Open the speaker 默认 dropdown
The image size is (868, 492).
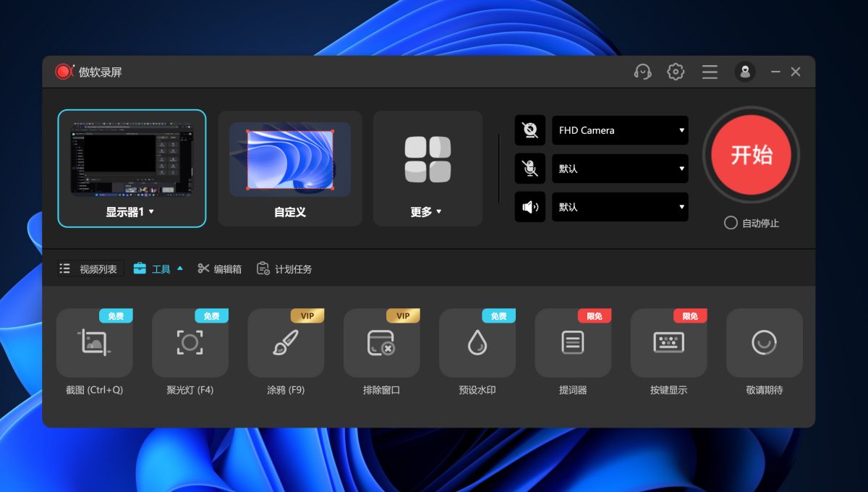[x=620, y=207]
